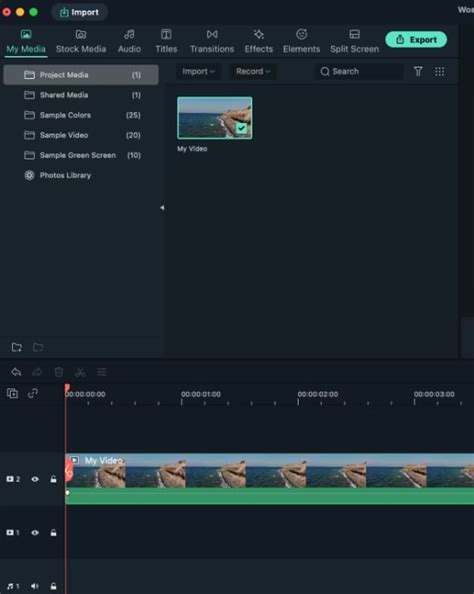Click the Sample Video count (20)

pyautogui.click(x=133, y=135)
